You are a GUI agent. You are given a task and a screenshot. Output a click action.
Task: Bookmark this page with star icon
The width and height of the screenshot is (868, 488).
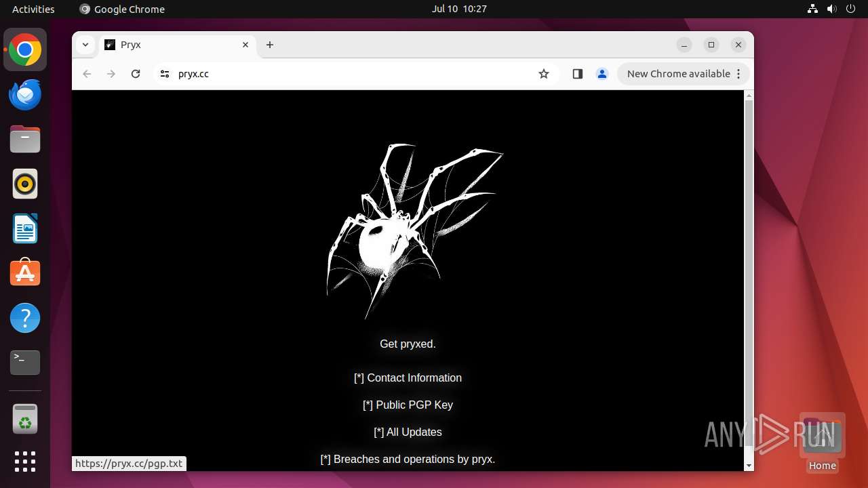click(x=544, y=74)
